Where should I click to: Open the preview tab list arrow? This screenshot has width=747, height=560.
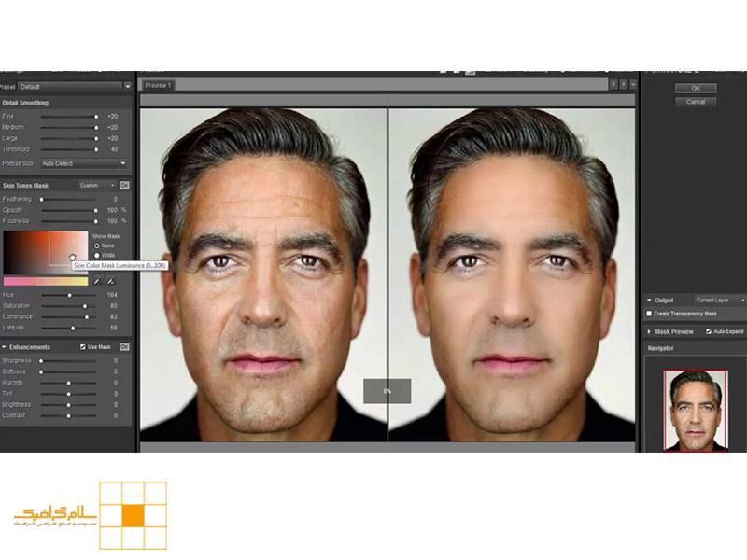click(x=633, y=85)
